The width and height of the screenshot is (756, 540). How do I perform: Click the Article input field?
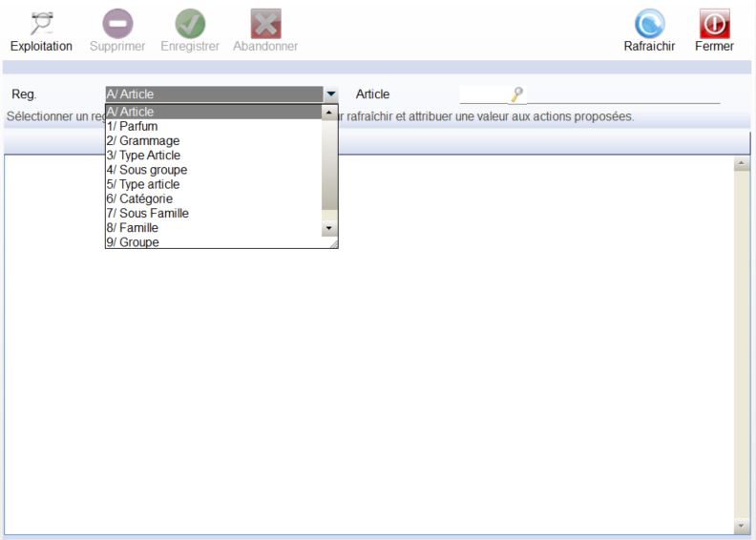485,94
